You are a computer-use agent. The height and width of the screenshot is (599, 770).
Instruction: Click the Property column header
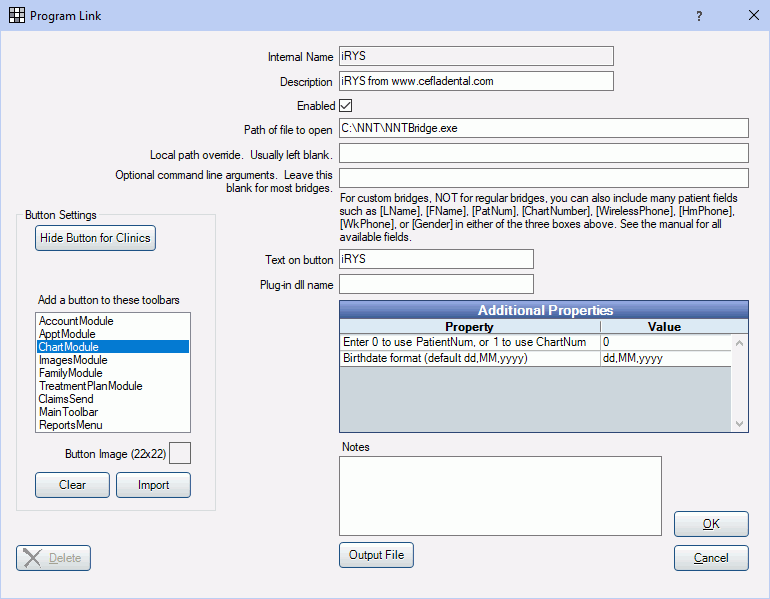tap(469, 327)
